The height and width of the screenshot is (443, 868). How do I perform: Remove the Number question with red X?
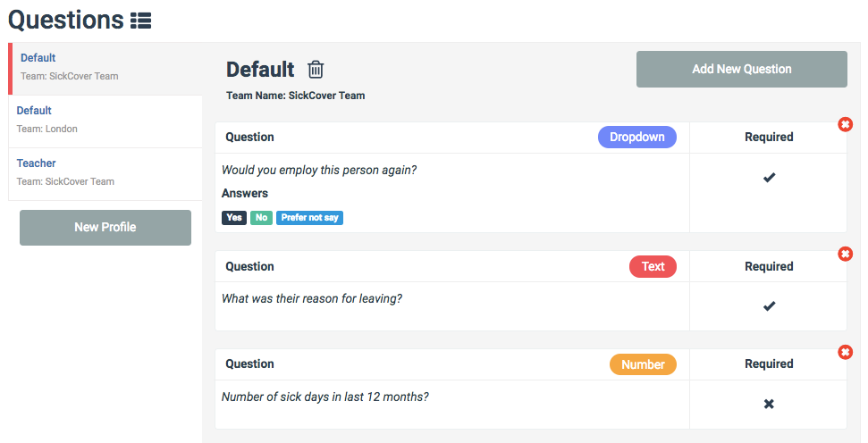coord(845,352)
